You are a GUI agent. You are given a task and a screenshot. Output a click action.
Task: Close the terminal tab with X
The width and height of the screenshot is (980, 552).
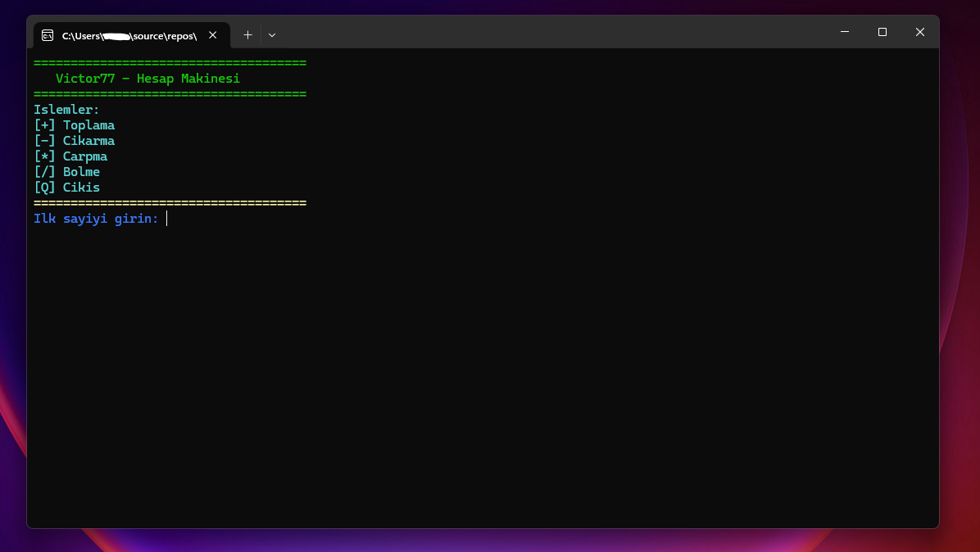coord(212,35)
